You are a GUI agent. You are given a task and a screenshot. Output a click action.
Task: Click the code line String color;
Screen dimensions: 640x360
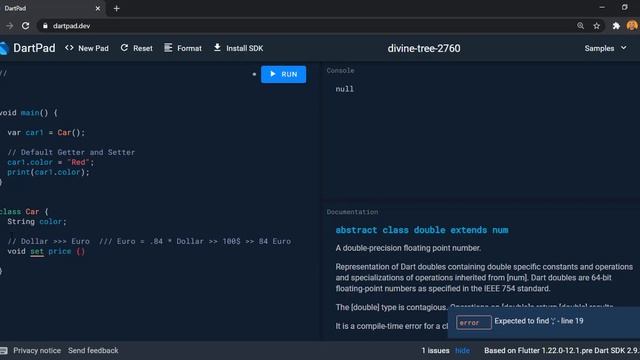pos(37,222)
